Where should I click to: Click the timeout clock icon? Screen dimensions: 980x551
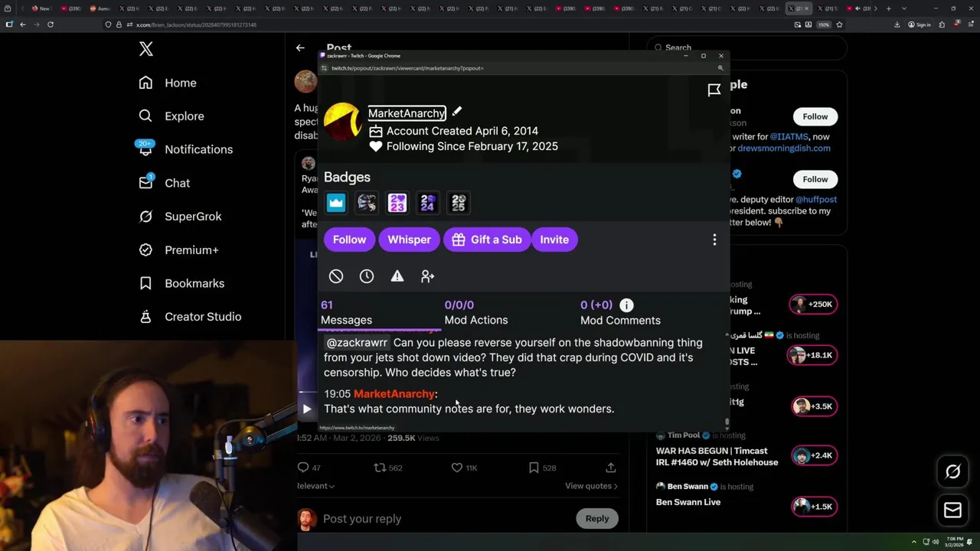pos(367,276)
